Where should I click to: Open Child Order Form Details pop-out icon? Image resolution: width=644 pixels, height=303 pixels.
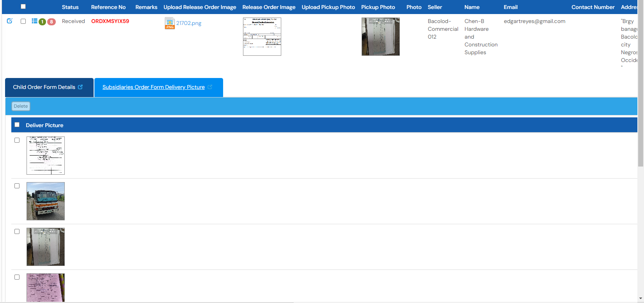click(80, 87)
